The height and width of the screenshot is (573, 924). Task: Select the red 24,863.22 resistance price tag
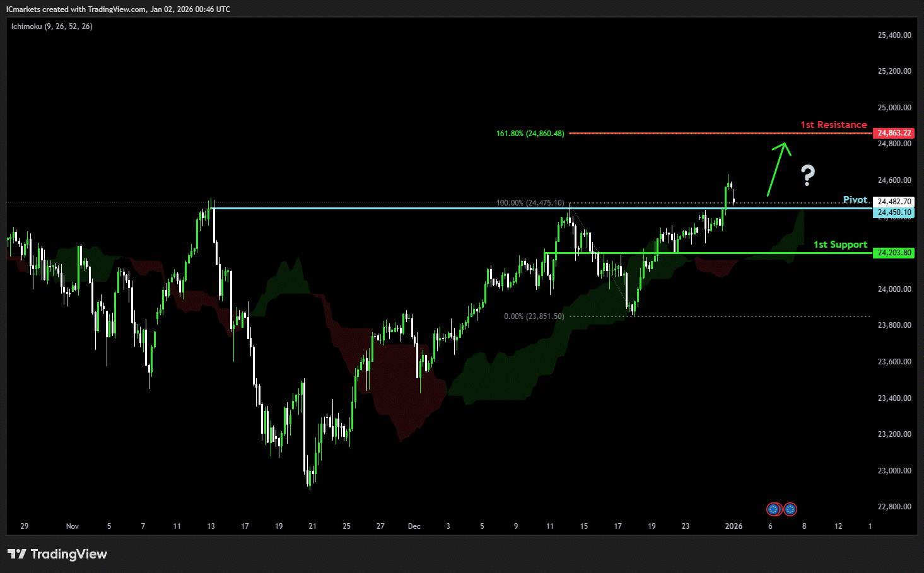pos(894,133)
